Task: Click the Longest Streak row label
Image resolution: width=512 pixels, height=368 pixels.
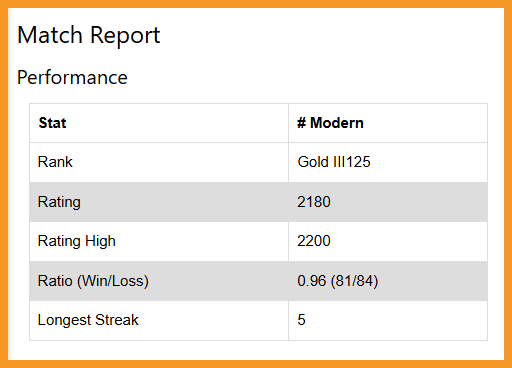Action: click(88, 320)
